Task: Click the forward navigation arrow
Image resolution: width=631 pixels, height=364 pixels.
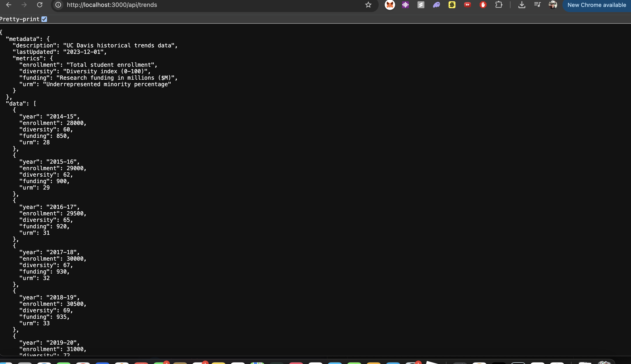Action: (x=24, y=5)
